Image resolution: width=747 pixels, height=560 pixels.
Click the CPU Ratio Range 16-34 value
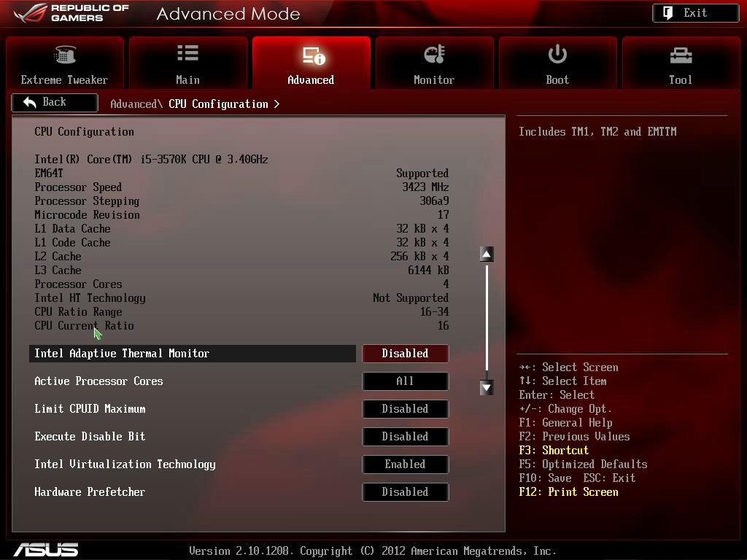click(x=435, y=311)
